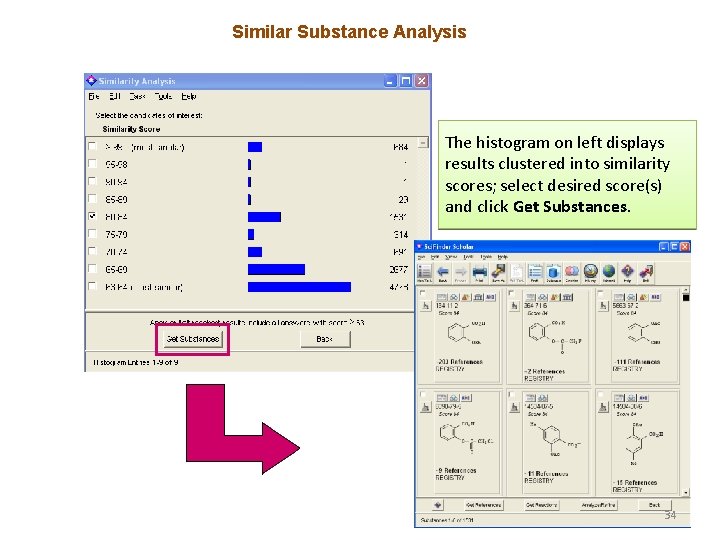Click A-to-B reactions icon on 15 References card
The image size is (720, 540).
click(644, 398)
